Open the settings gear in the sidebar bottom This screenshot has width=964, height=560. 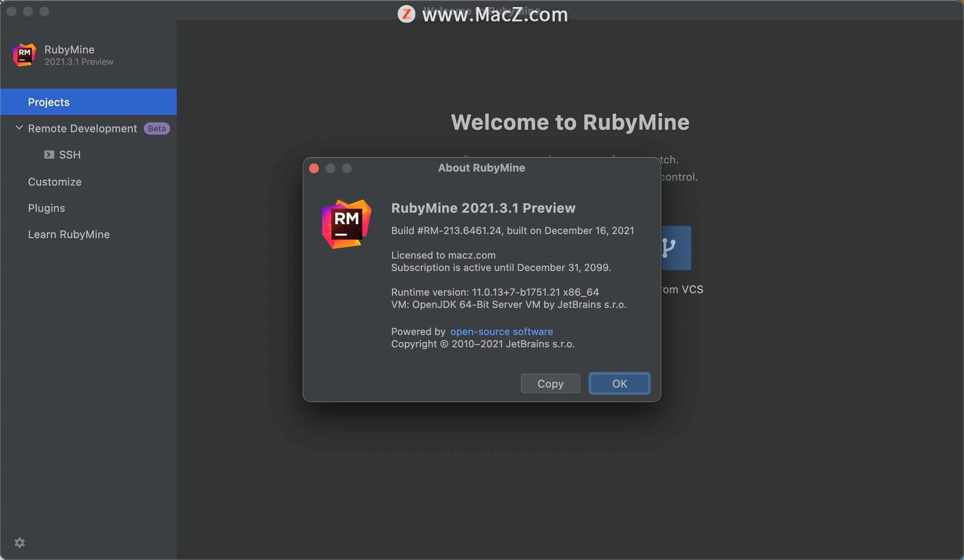[x=20, y=542]
